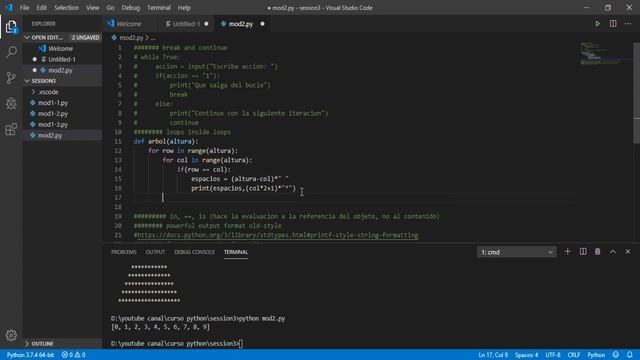
Task: Open the Help menu
Action: click(184, 7)
